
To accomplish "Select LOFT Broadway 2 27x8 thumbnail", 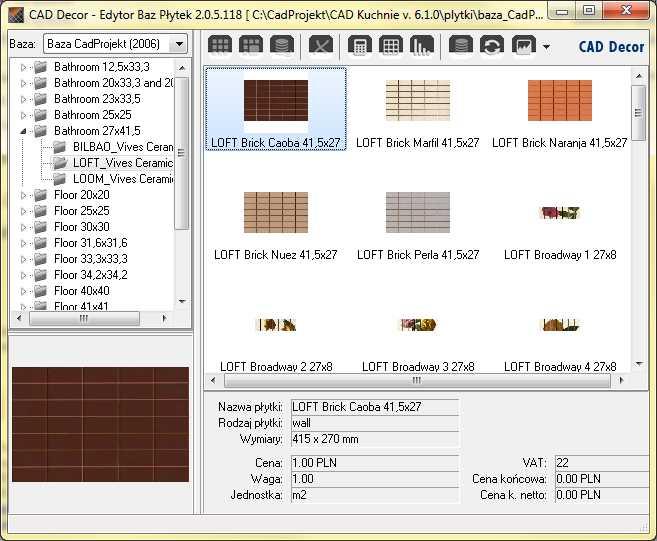I will tap(276, 325).
